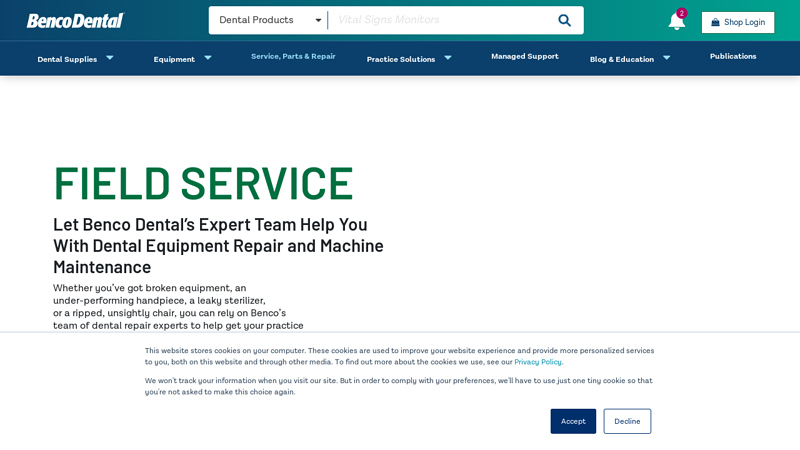Open the Practice Solutions menu
The image size is (800, 450).
[x=401, y=59]
